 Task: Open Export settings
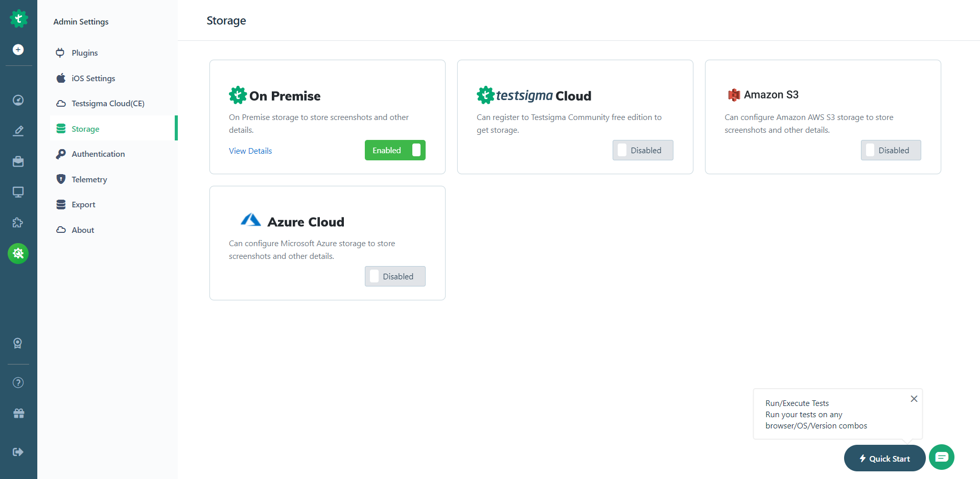113,204
